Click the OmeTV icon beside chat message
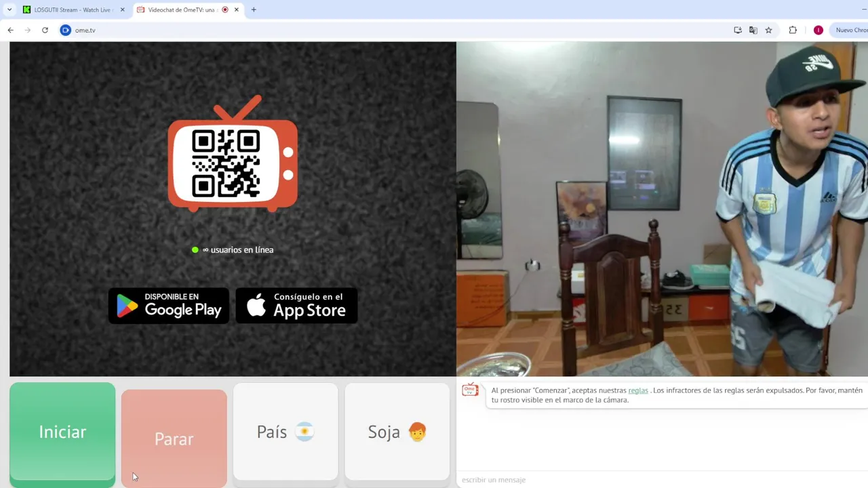 [470, 390]
